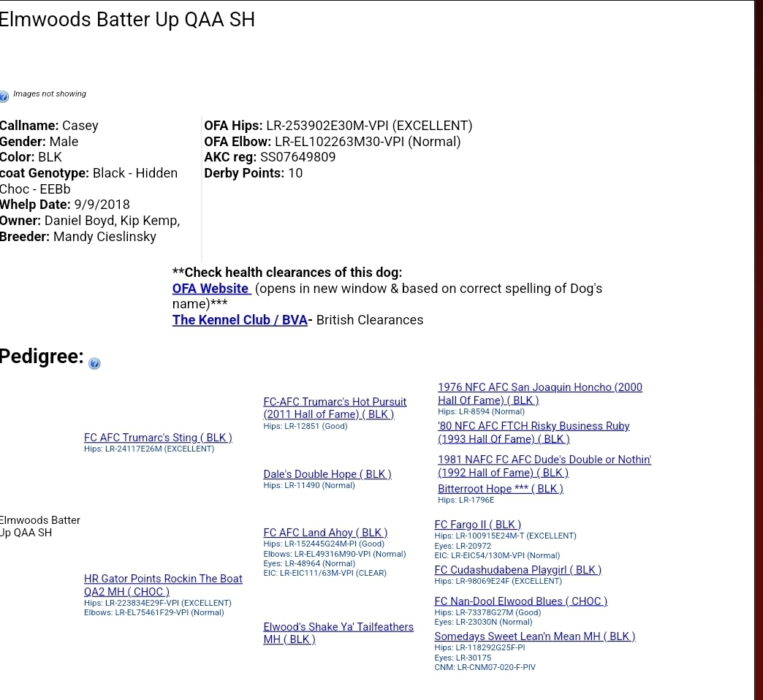Select Bitterroot Hope *** link
Image resolution: width=763 pixels, height=700 pixels.
point(500,489)
